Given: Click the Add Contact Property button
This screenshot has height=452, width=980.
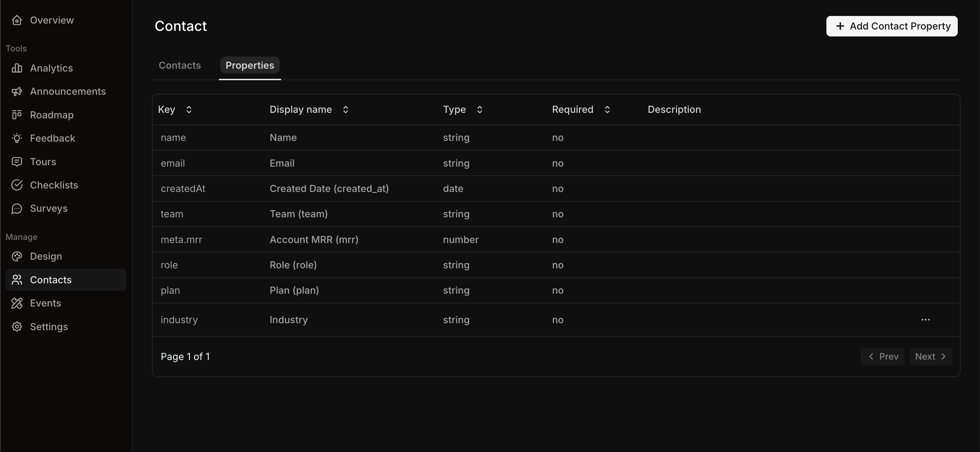Looking at the screenshot, I should point(891,26).
